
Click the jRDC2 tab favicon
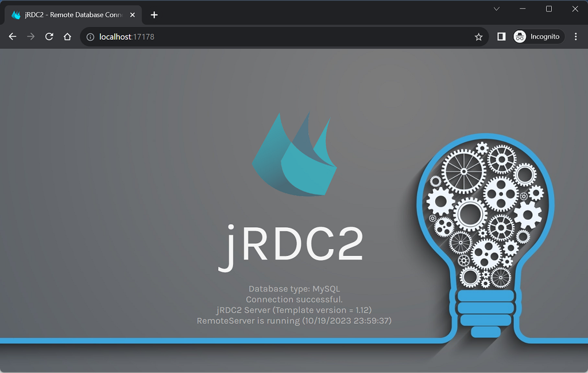coord(16,15)
